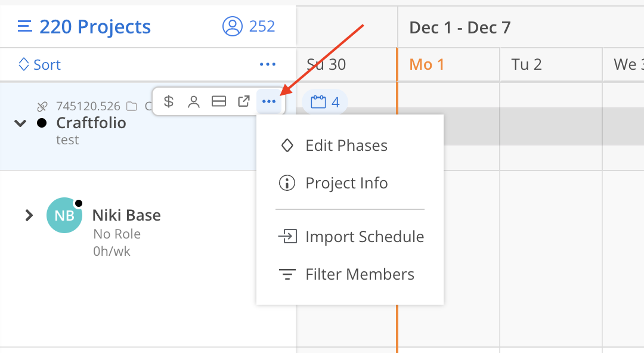This screenshot has width=644, height=353.
Task: Open three-dots options next to Sort
Action: [x=268, y=64]
